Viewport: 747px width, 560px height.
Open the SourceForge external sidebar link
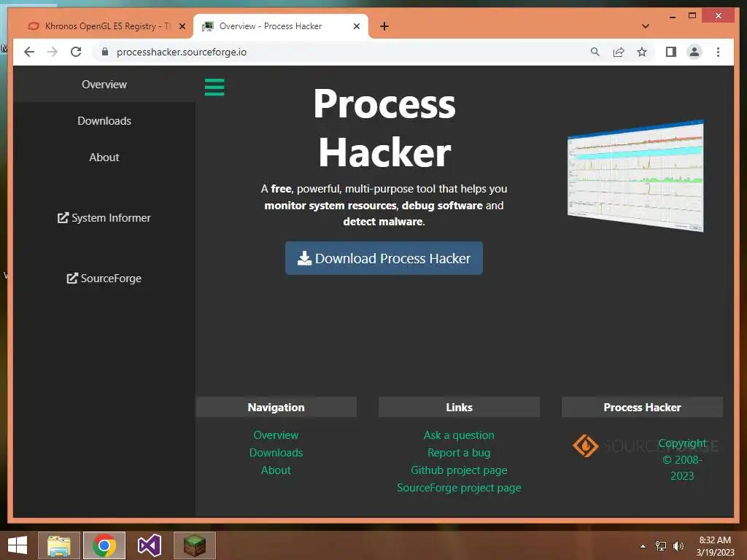[104, 278]
